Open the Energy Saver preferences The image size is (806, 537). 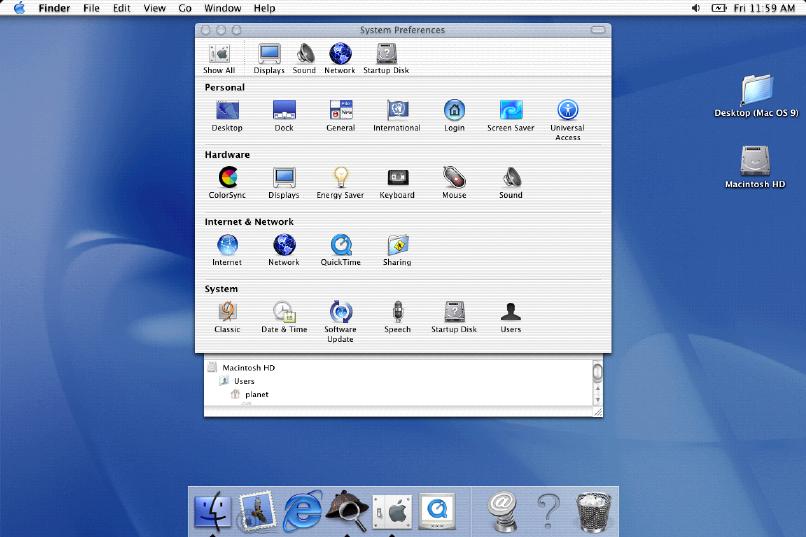pos(340,183)
